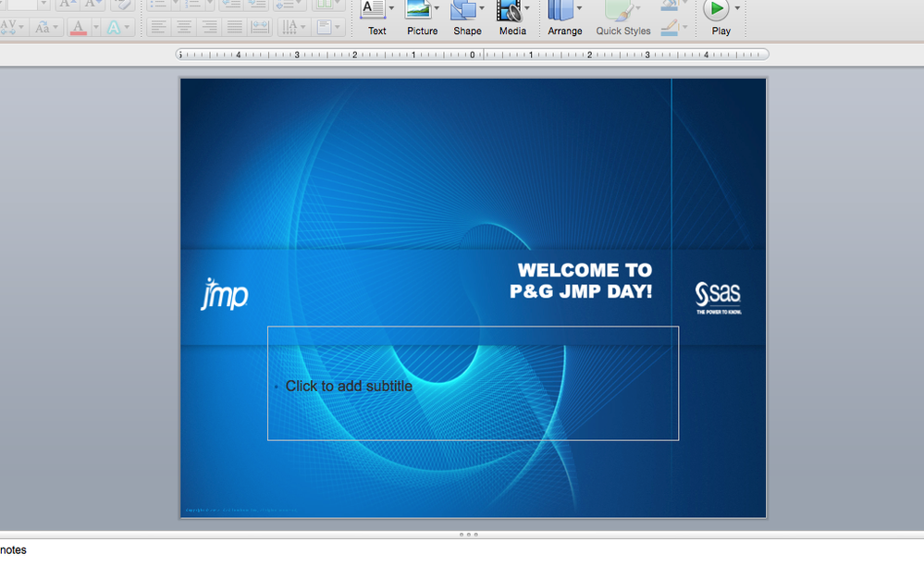Viewport: 924px width, 579px height.
Task: Click the character spacing AV icon
Action: [8, 27]
